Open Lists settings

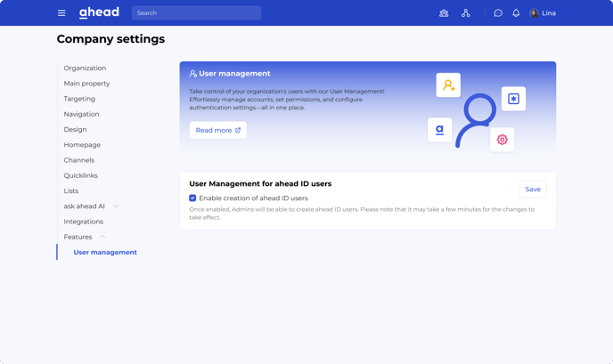click(71, 190)
